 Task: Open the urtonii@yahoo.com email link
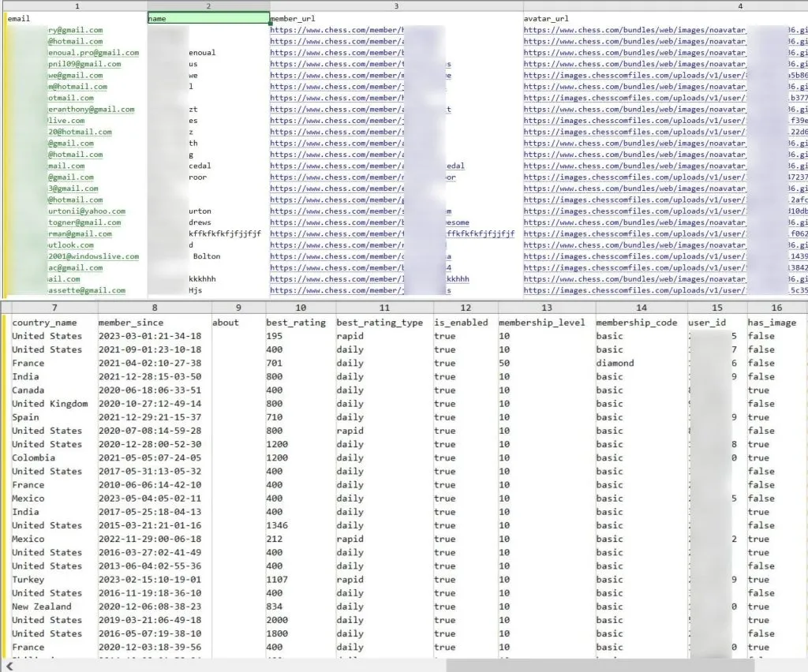[87, 211]
